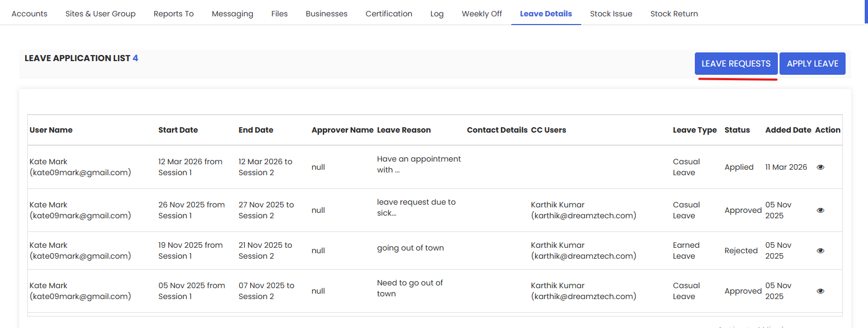
Task: Open the Leave Requests button
Action: (736, 63)
